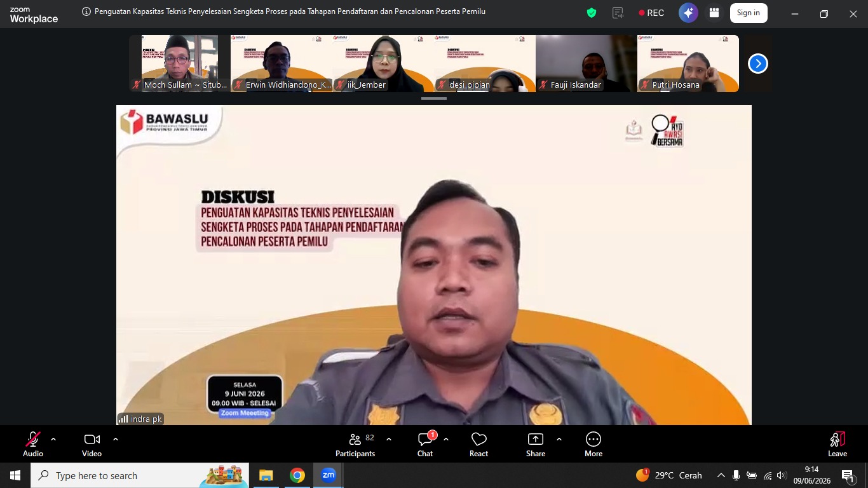Viewport: 868px width, 488px height.
Task: Click the green encryption shield icon
Action: 592,13
